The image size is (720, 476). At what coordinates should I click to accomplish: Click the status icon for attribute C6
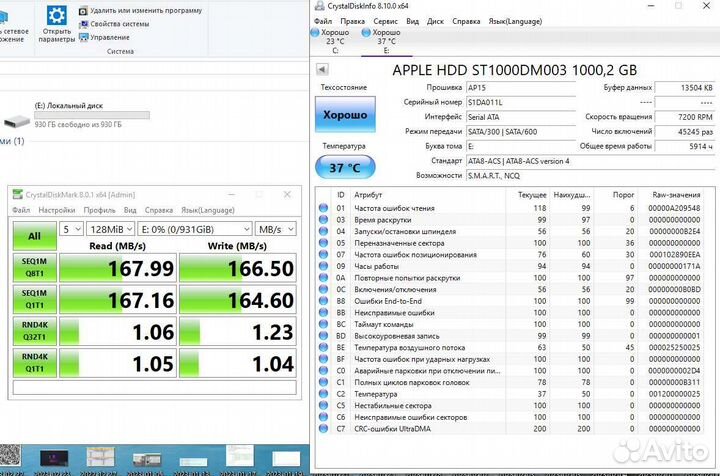(323, 417)
